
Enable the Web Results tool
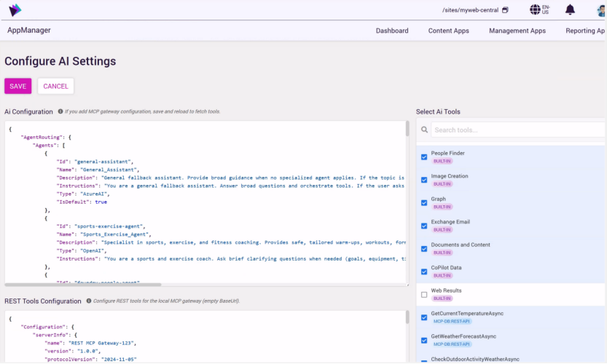tap(424, 295)
